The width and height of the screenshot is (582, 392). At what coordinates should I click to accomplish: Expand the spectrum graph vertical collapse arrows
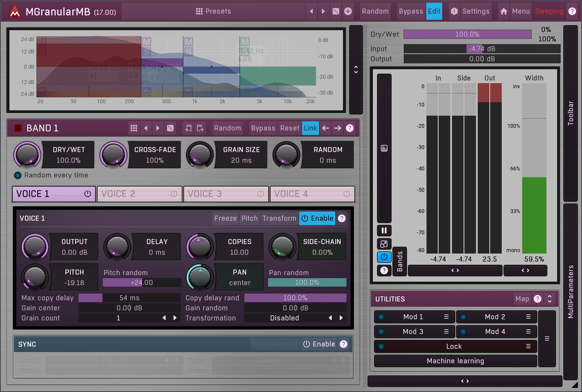[356, 70]
